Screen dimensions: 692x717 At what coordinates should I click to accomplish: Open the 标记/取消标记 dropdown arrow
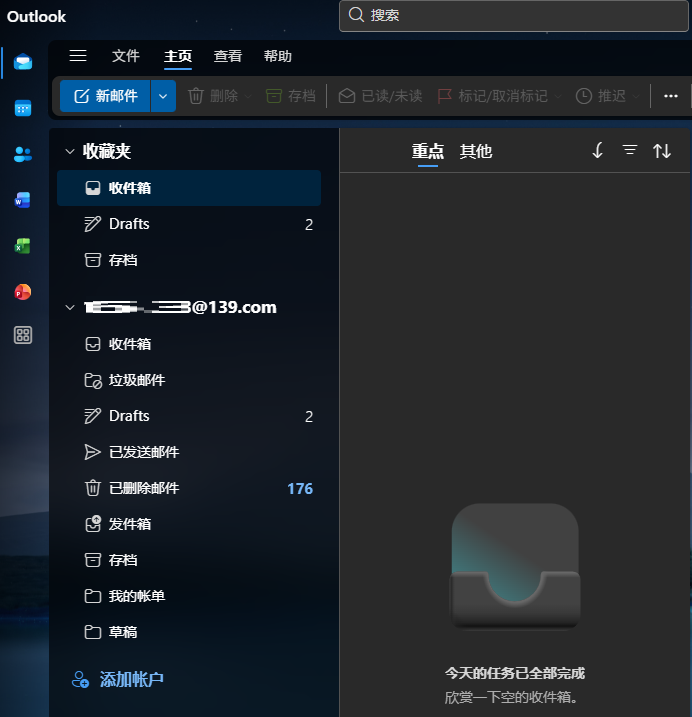tap(558, 96)
